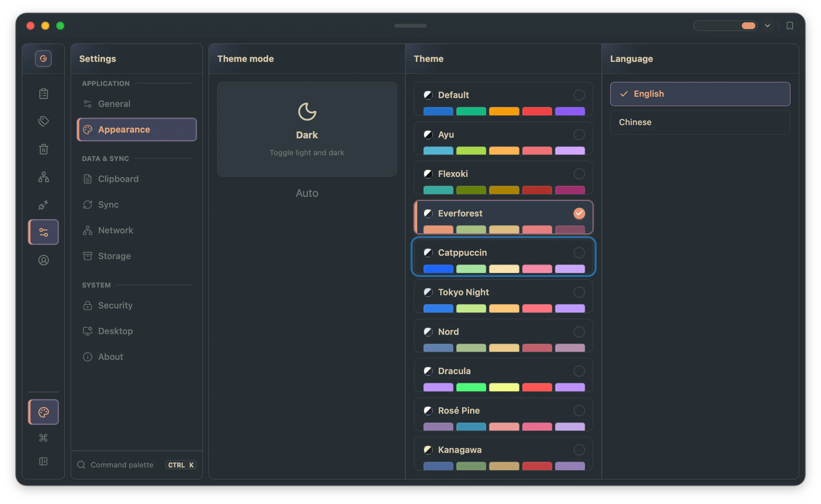Viewport: 821px width, 504px height.
Task: Click the Nord theme yellow swatch
Action: click(x=504, y=348)
